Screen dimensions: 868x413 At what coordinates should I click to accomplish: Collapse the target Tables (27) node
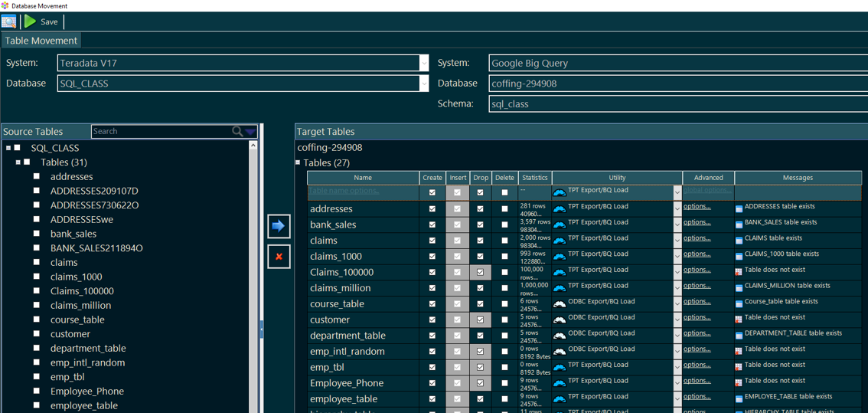(299, 162)
